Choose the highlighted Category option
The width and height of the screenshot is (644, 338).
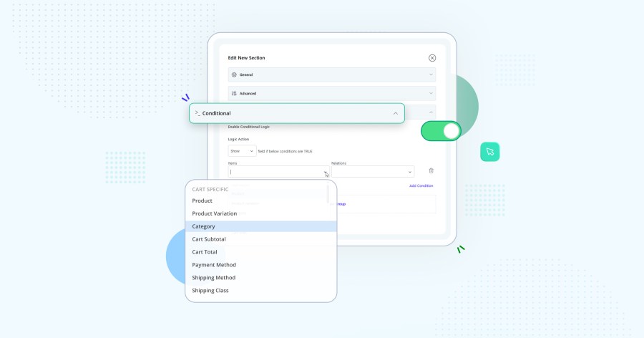point(260,226)
